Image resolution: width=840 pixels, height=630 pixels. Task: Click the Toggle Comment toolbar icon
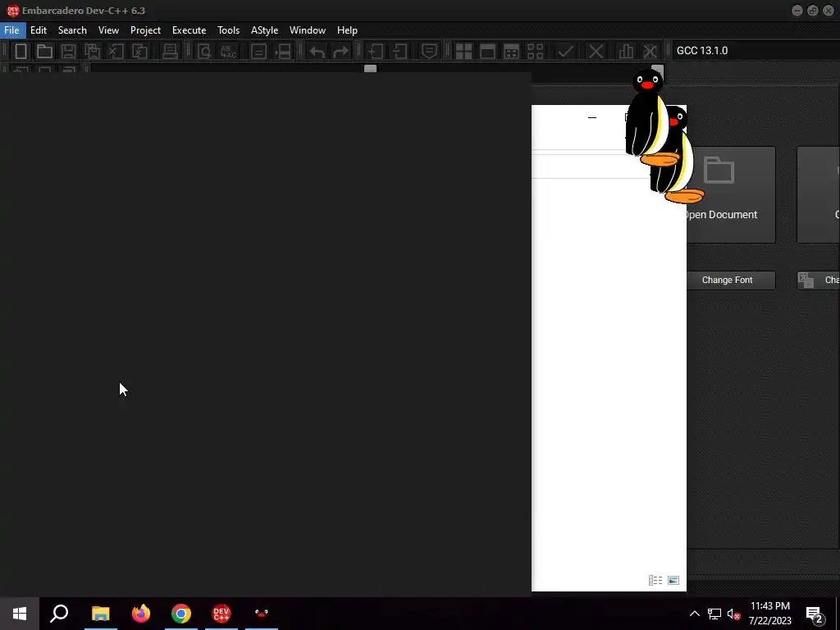click(x=429, y=52)
